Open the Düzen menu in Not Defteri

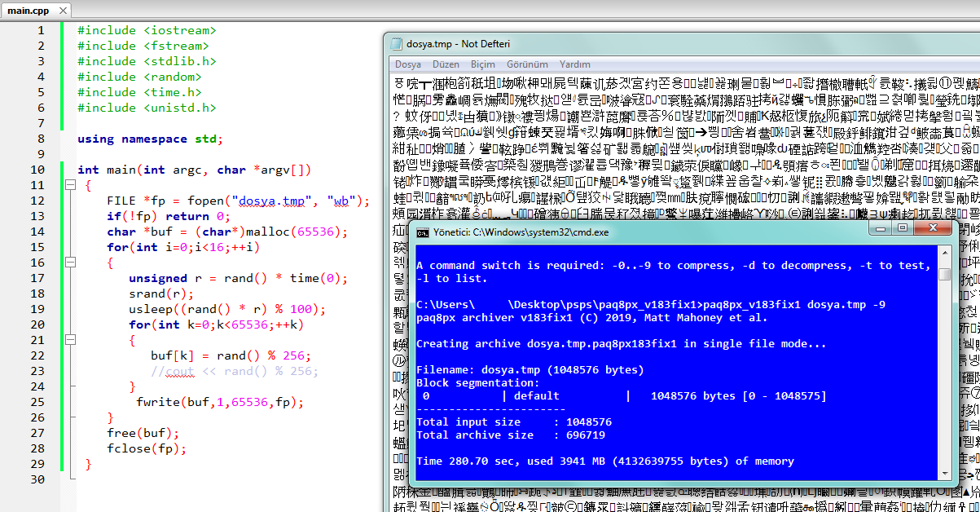(x=446, y=64)
